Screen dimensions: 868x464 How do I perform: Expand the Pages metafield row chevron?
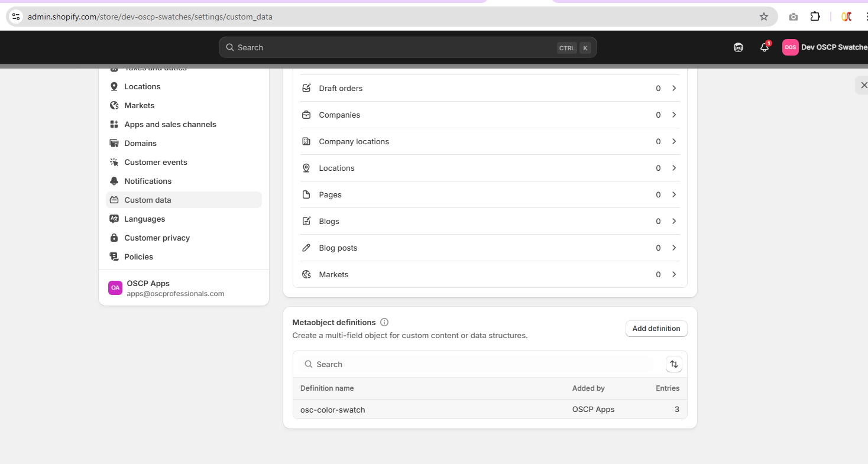tap(673, 194)
